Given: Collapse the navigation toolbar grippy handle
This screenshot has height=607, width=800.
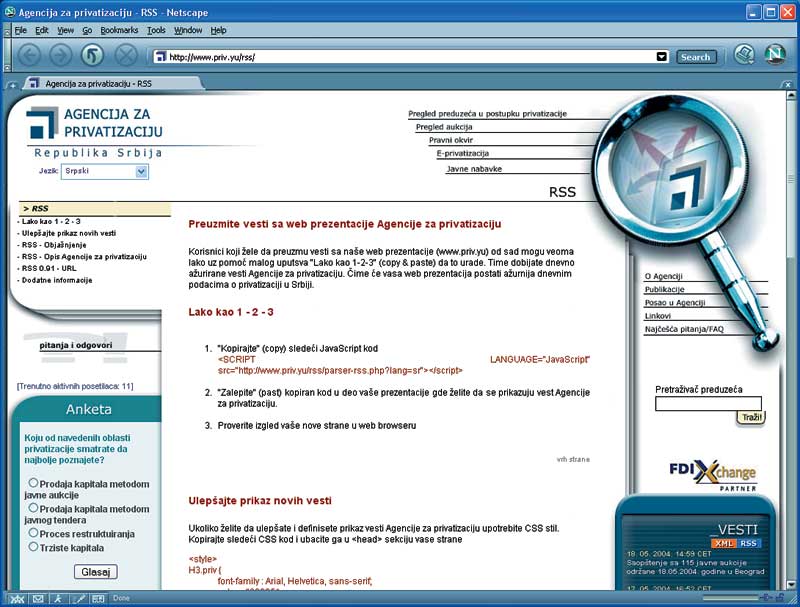Looking at the screenshot, I should (x=7, y=55).
